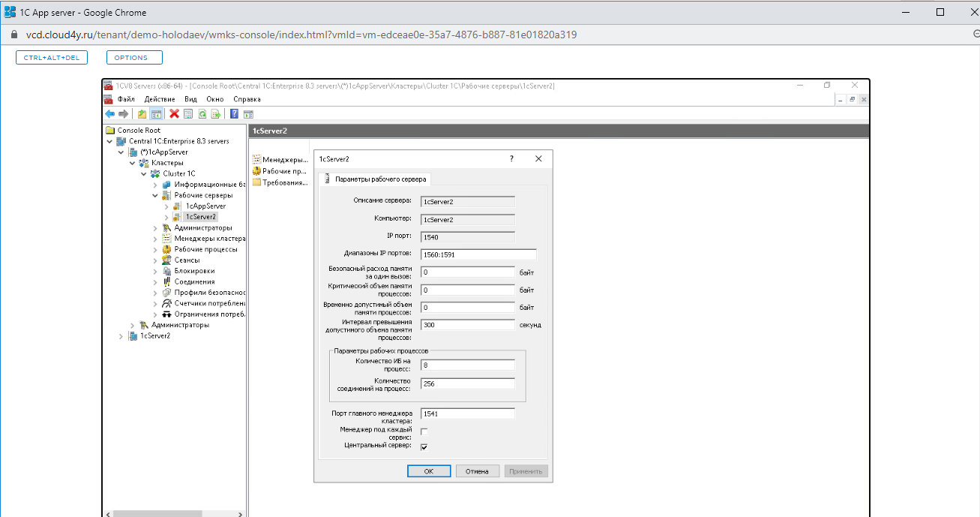Click the Профили безопасности shield icon
The width and height of the screenshot is (980, 517).
[166, 293]
